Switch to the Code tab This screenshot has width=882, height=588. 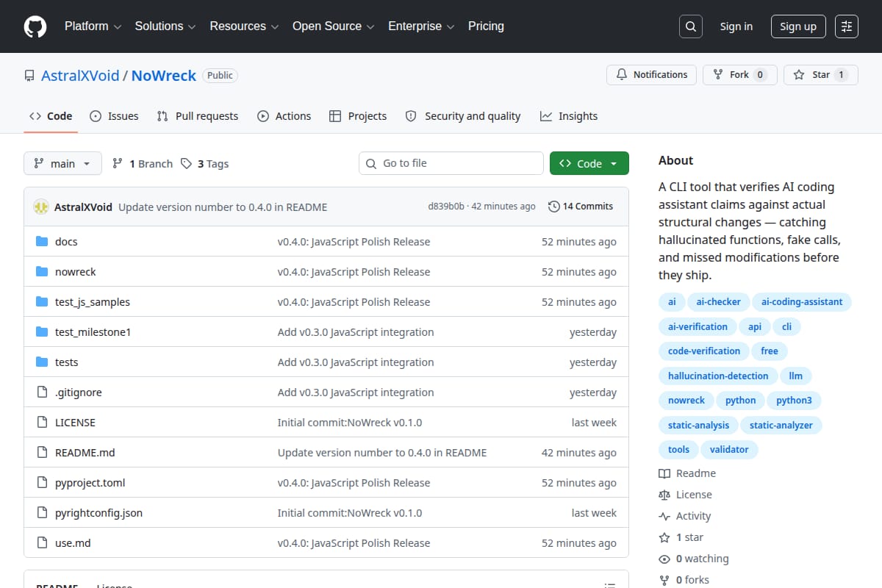pos(51,116)
